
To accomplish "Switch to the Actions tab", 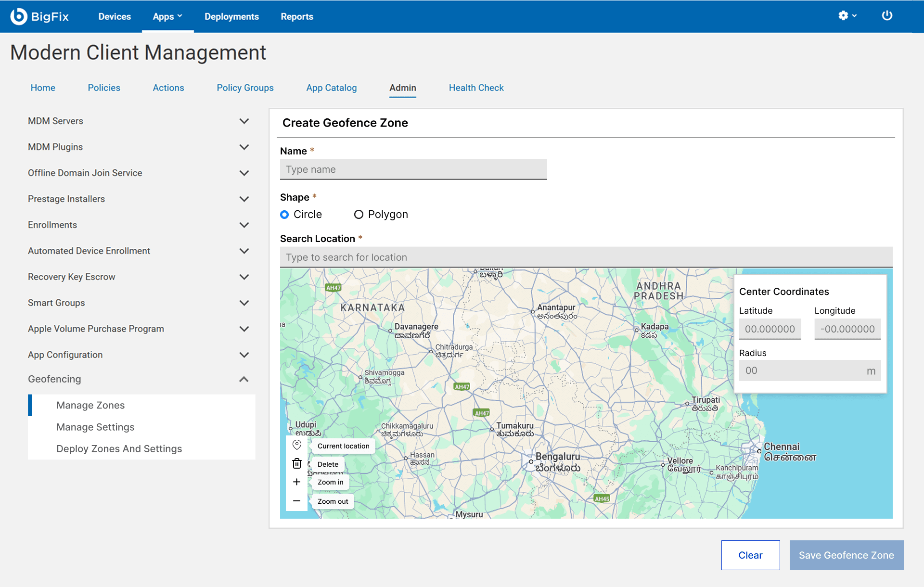I will coord(168,88).
